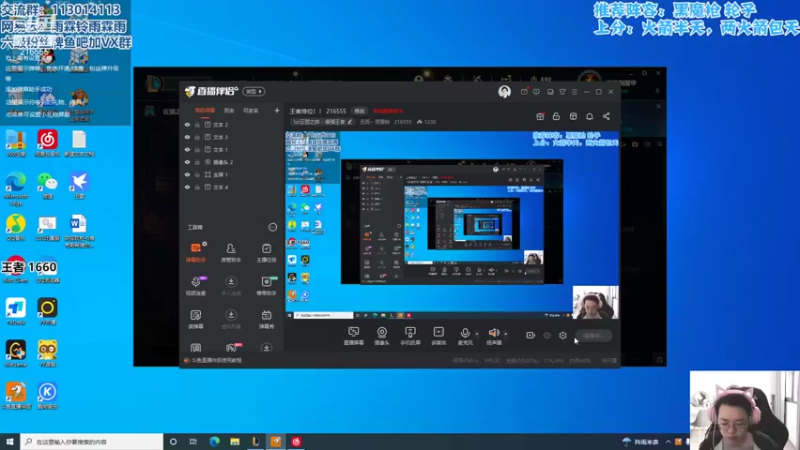
Task: Open File Explorer from taskbar
Action: point(235,441)
